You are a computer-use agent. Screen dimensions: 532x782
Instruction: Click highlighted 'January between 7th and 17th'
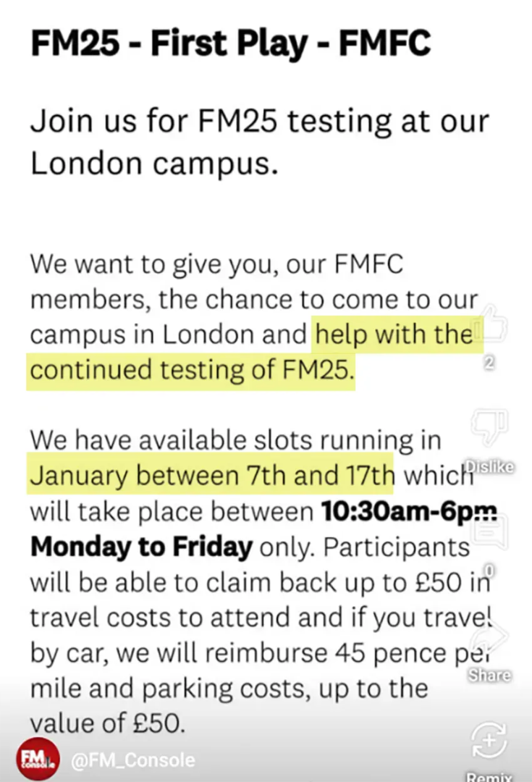point(212,475)
